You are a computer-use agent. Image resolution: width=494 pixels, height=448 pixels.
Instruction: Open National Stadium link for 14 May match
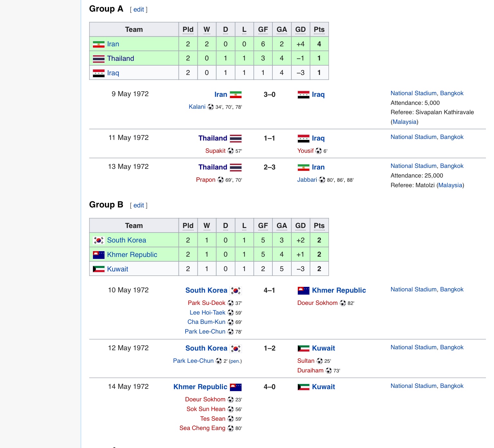[x=413, y=386]
